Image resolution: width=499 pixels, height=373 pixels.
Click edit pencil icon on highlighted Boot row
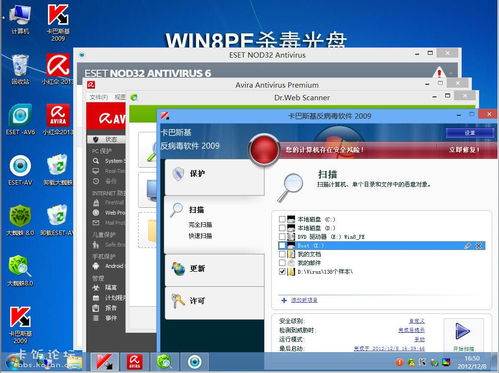(x=467, y=246)
